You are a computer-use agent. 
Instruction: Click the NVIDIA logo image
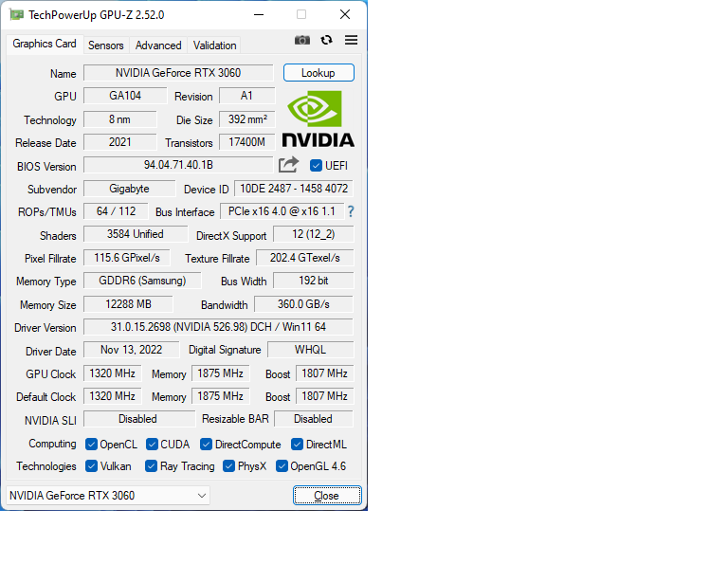pyautogui.click(x=318, y=119)
